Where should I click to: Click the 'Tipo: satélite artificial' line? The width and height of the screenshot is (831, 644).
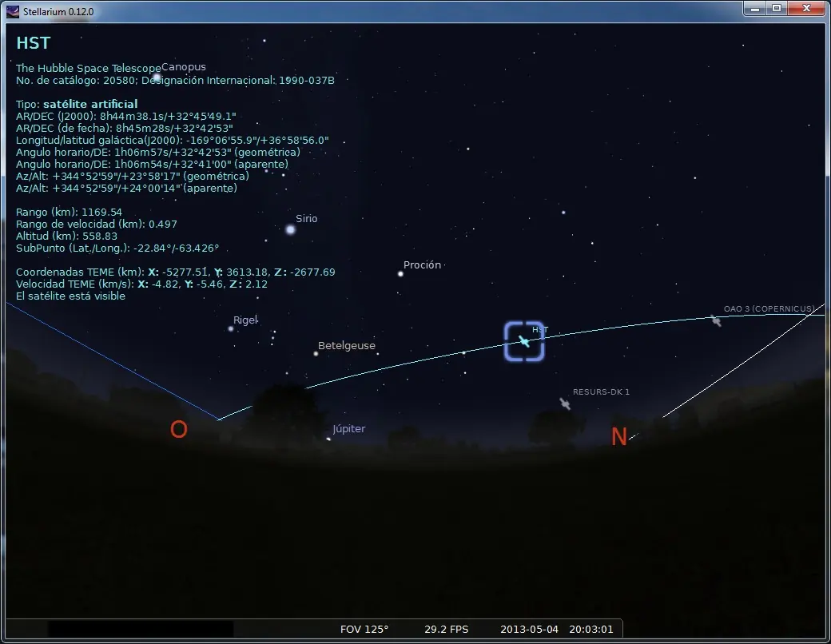[77, 104]
